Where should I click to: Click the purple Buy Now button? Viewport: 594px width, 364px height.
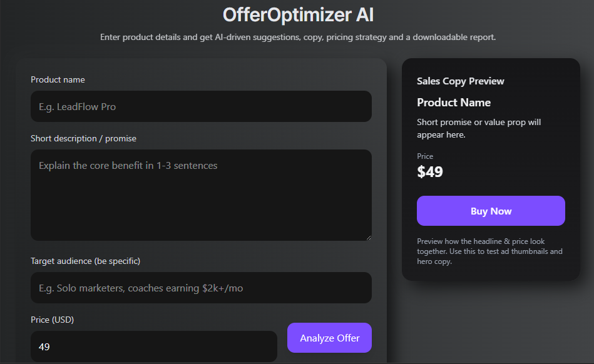(x=491, y=211)
